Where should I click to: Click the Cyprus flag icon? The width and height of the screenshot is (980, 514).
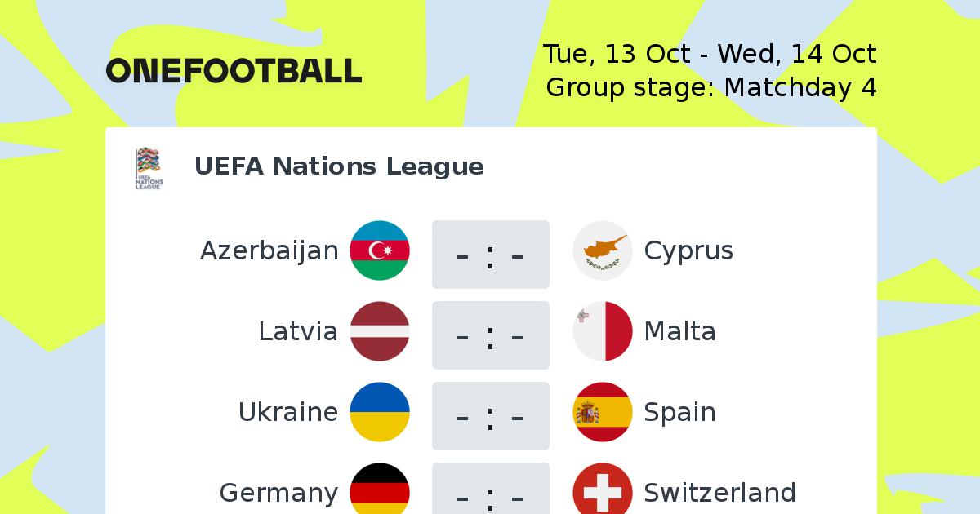click(603, 250)
